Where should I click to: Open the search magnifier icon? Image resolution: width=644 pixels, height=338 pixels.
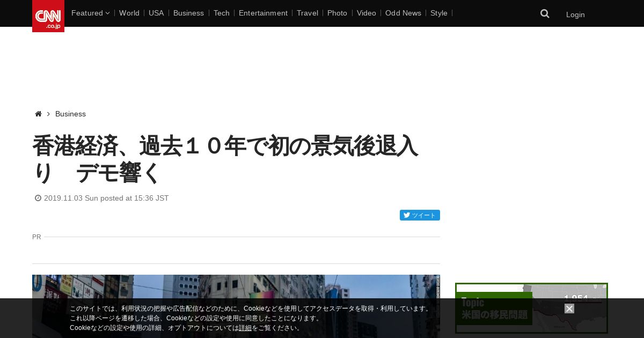point(545,14)
